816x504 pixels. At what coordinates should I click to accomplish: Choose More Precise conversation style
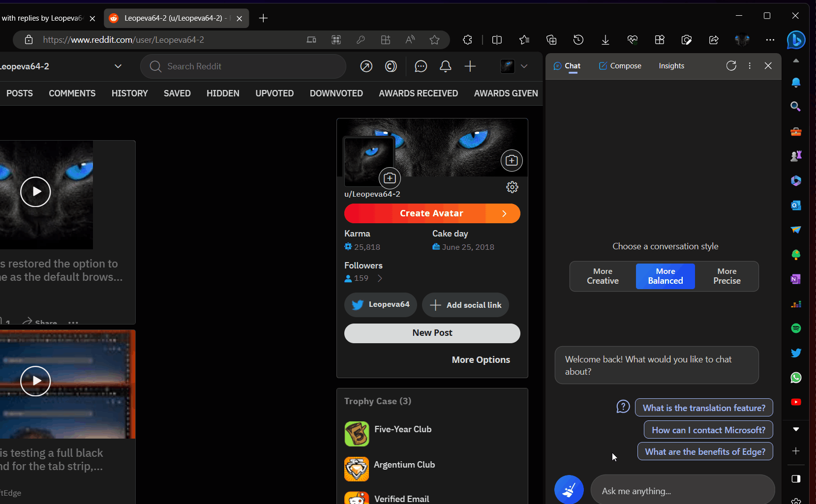tap(726, 276)
